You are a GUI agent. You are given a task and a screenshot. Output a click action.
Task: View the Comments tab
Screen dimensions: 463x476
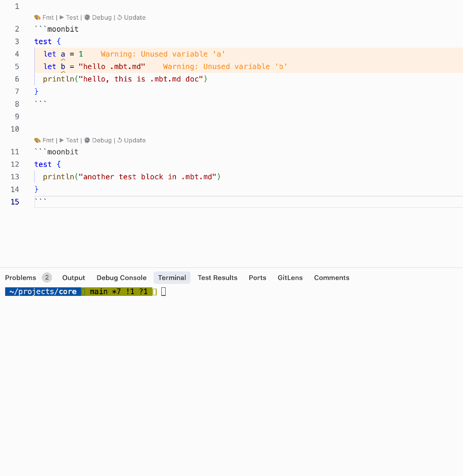click(332, 278)
